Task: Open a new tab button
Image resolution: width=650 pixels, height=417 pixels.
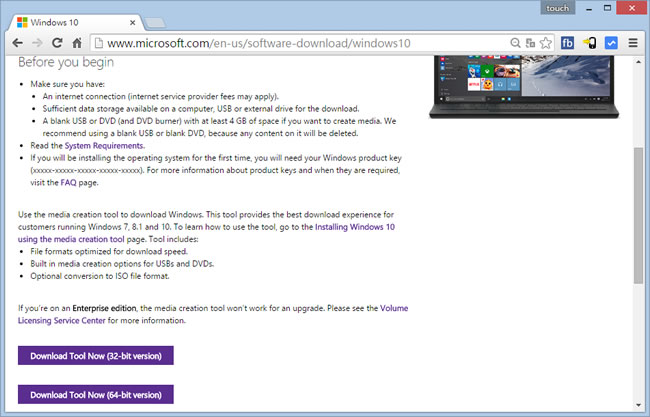Action: pos(155,23)
